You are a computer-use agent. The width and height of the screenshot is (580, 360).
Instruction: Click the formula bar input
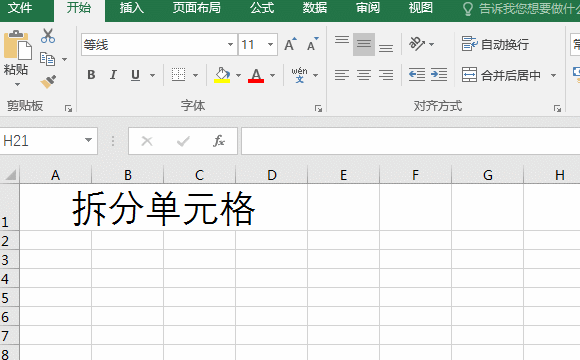point(411,141)
